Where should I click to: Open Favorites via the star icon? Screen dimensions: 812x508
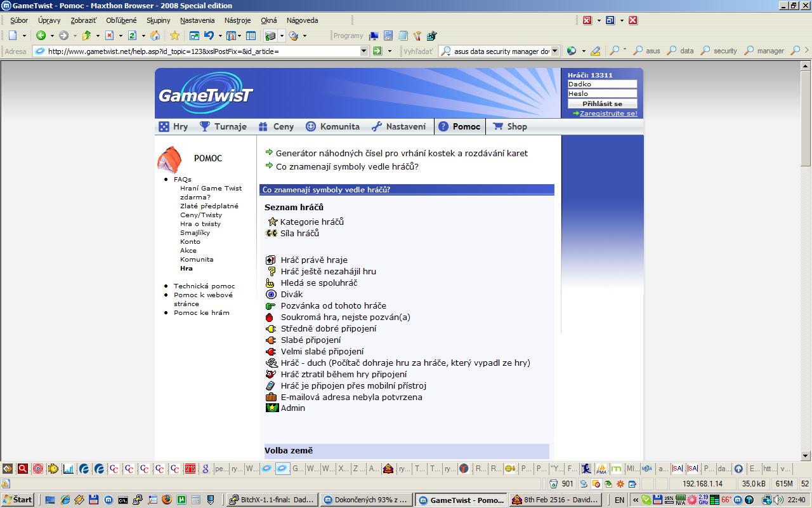coord(174,36)
